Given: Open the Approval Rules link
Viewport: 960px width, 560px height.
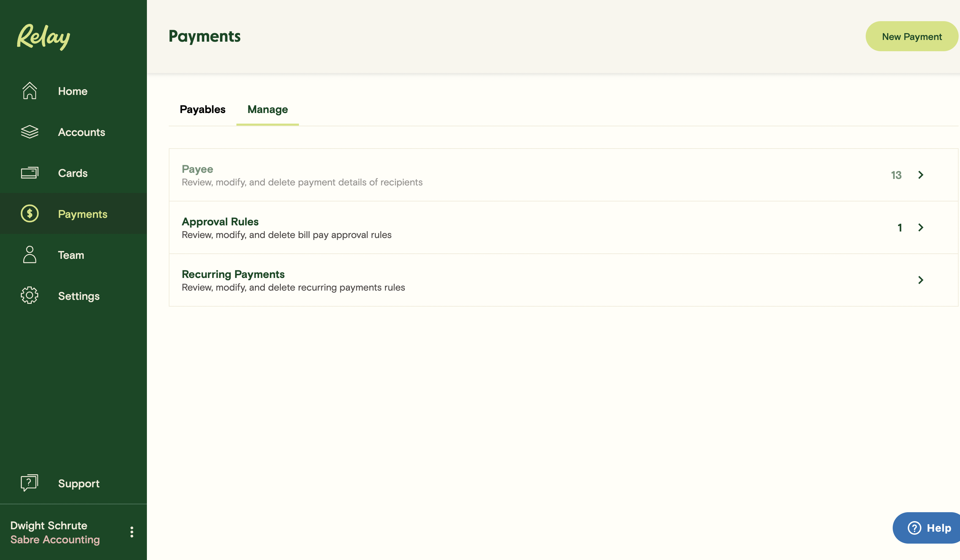Looking at the screenshot, I should pos(220,222).
